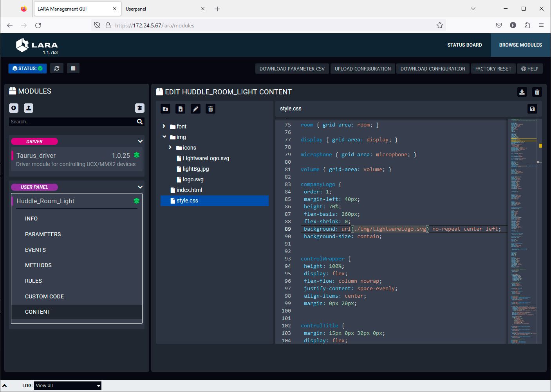Open the PARAMETERS section of Huddle_Room_Light
The width and height of the screenshot is (551, 392).
point(43,234)
